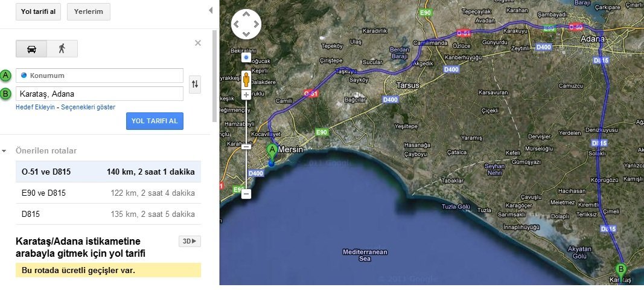Click the Mersin city label on map
644x290 pixels.
[290, 150]
